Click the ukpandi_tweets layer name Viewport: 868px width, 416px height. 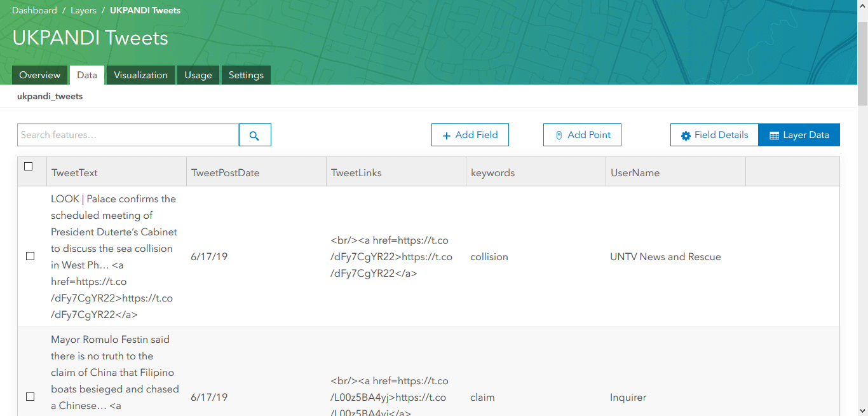(x=50, y=97)
